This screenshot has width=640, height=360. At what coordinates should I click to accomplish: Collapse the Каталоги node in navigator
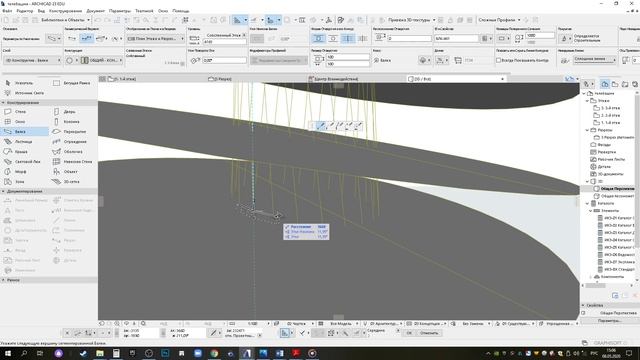click(x=587, y=203)
